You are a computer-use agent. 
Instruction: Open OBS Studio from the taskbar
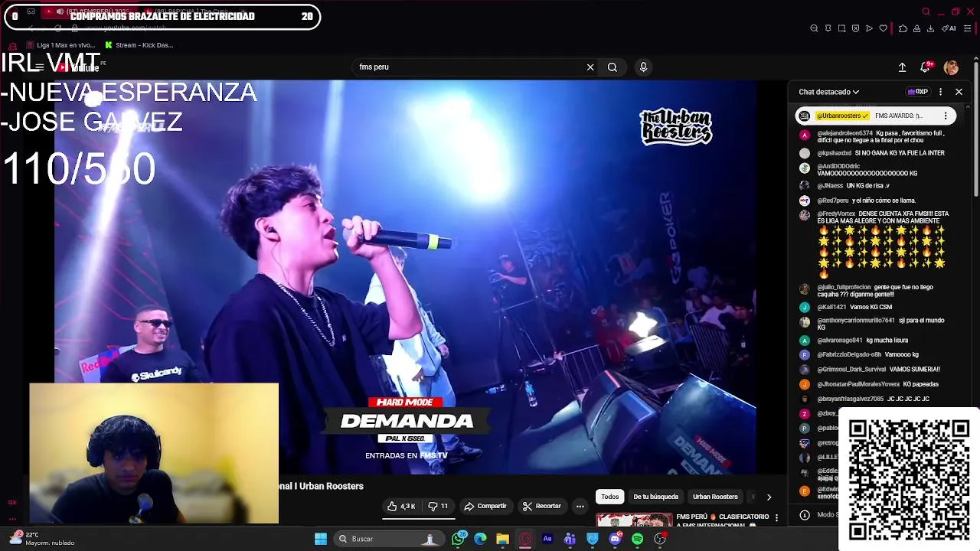[x=660, y=539]
